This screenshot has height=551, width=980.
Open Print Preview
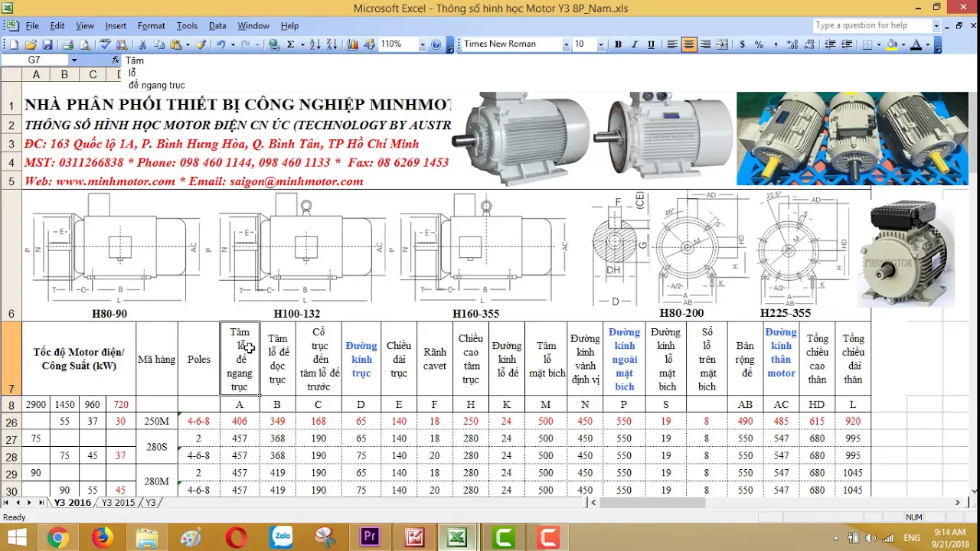click(84, 44)
